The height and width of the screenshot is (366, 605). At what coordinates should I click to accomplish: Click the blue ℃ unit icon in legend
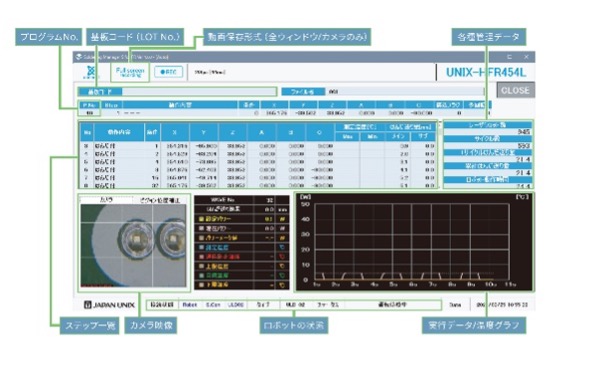[x=282, y=247]
